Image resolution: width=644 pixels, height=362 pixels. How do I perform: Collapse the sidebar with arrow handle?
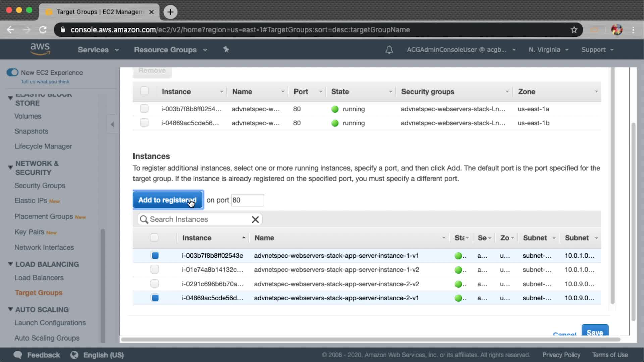click(112, 124)
